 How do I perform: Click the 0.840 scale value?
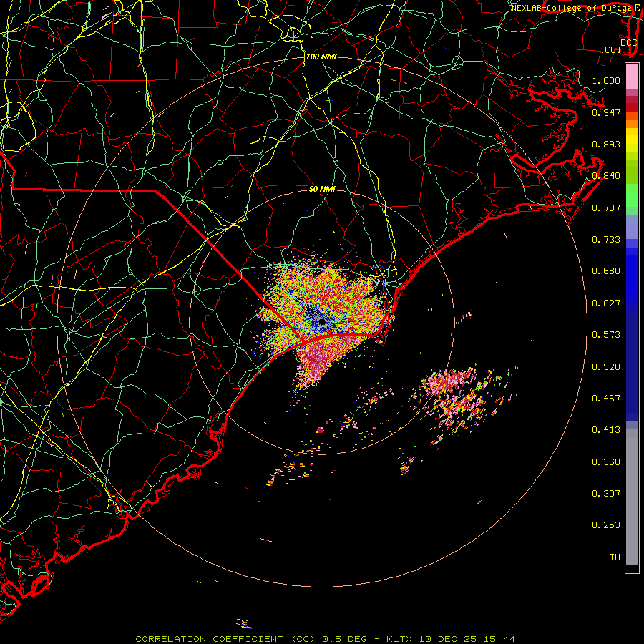pos(606,176)
